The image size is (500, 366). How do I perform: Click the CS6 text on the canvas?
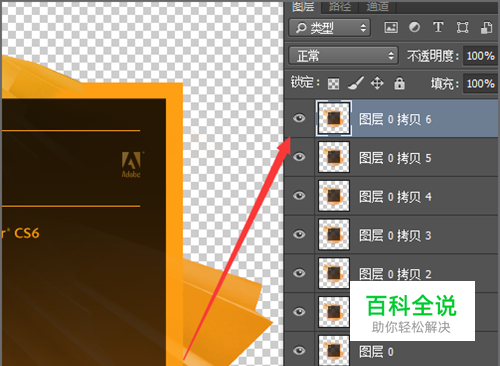coord(27,233)
